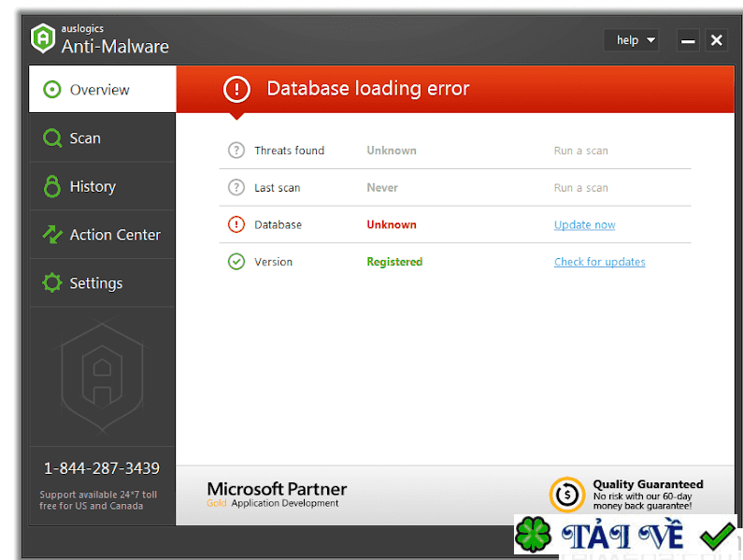Click the Version row label
The width and height of the screenshot is (743, 560).
tap(274, 262)
